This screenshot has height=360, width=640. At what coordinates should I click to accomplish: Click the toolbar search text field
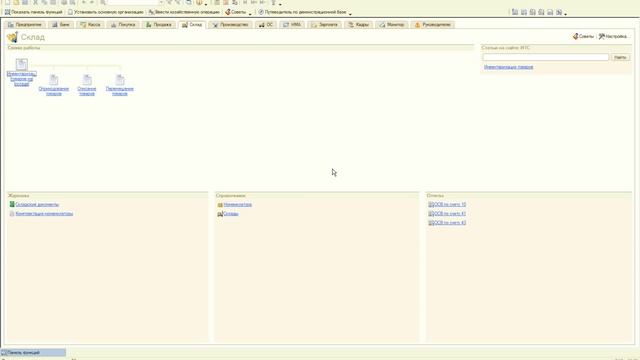pyautogui.click(x=133, y=2)
